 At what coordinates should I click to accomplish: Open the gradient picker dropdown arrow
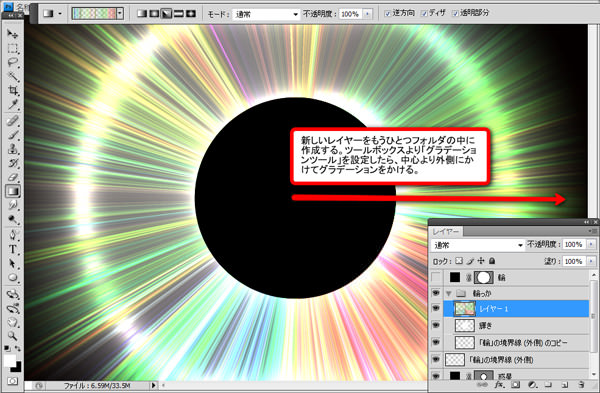tap(120, 14)
